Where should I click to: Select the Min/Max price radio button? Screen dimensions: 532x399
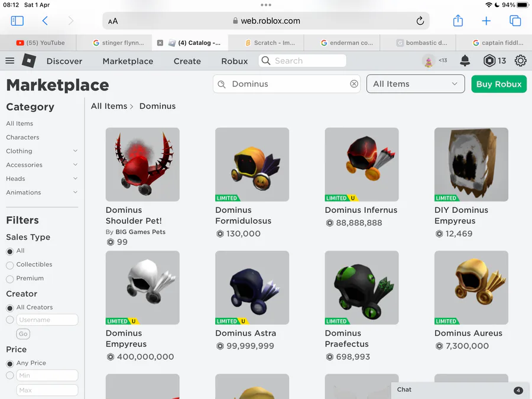tap(10, 375)
